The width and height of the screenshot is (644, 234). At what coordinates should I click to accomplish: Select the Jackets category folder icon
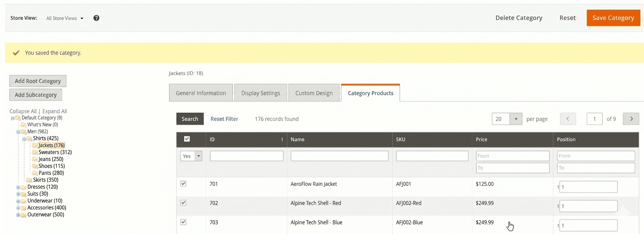[35, 145]
